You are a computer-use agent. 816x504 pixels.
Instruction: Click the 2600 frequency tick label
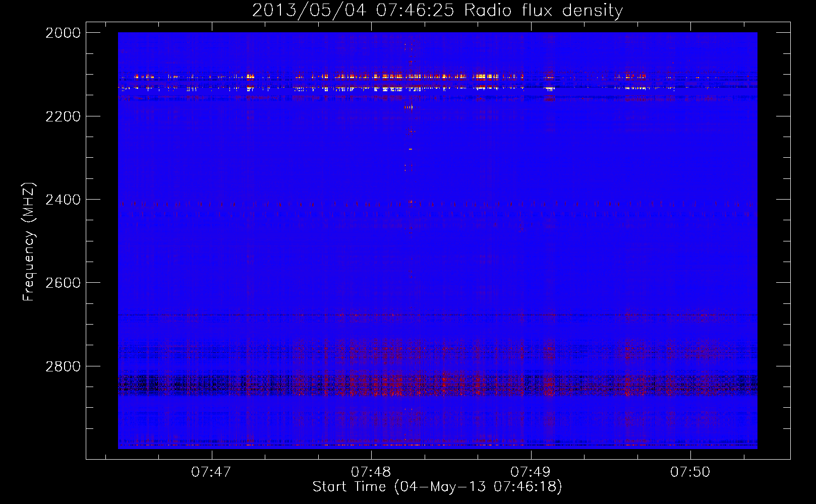point(63,283)
